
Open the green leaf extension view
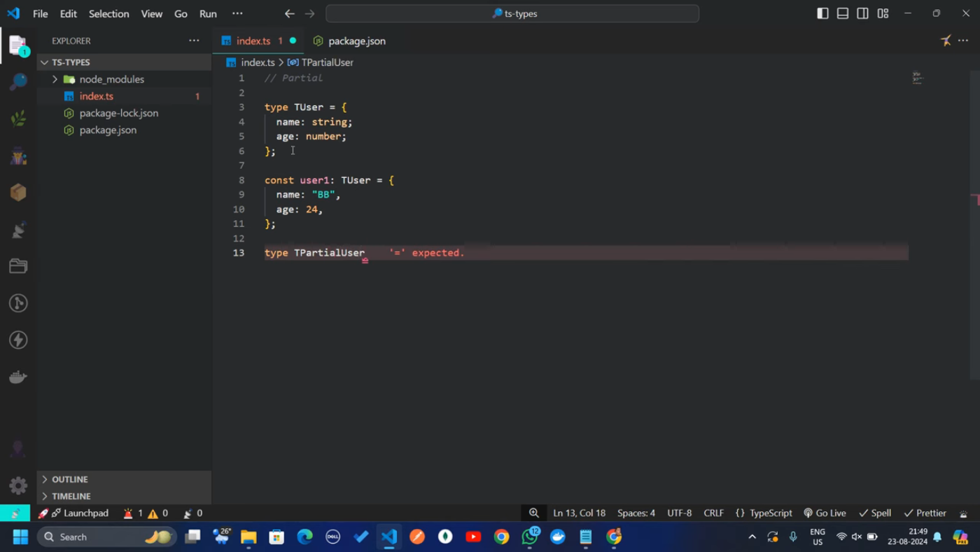(x=18, y=118)
